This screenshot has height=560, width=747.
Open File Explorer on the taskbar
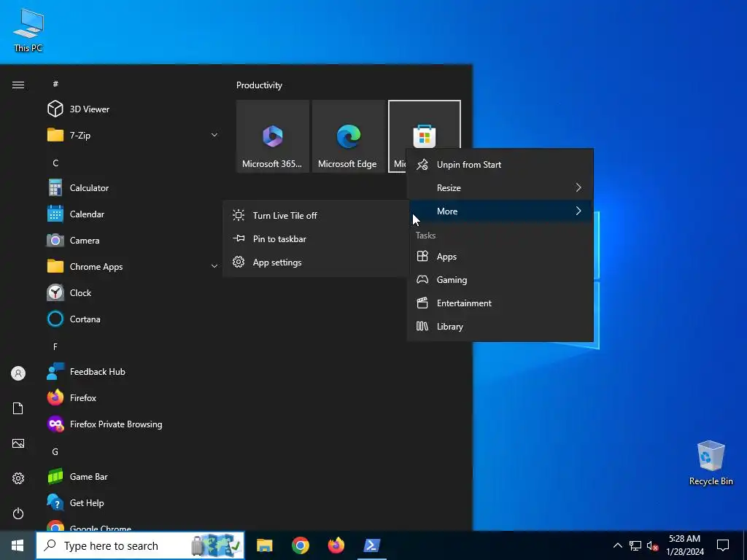click(264, 545)
